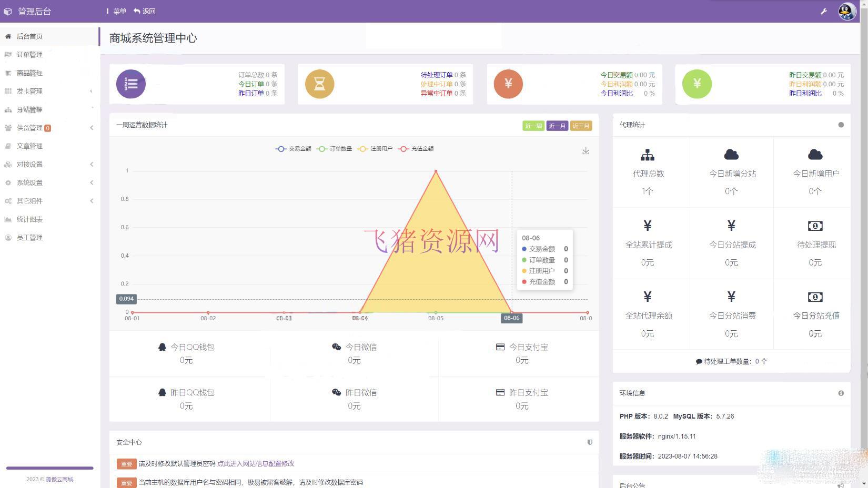Viewport: 868px width, 488px height.
Task: Select 商品管理 in the sidebar
Action: [x=30, y=73]
